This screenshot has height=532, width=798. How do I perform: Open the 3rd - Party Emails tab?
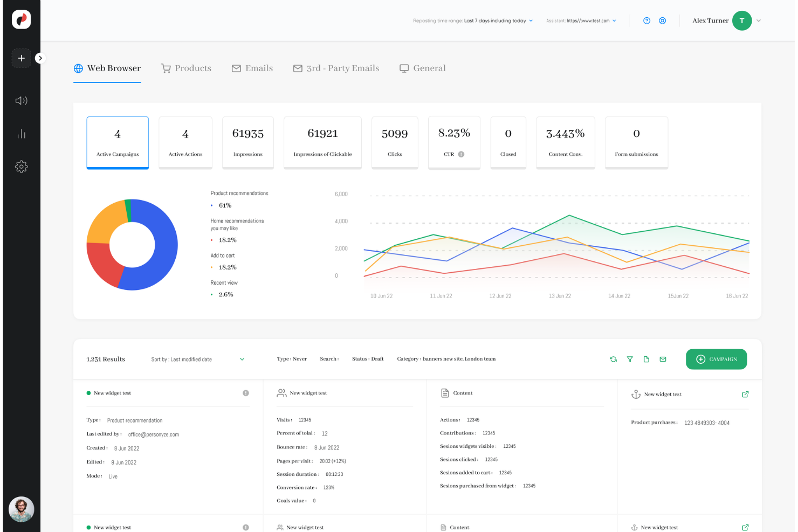tap(336, 68)
